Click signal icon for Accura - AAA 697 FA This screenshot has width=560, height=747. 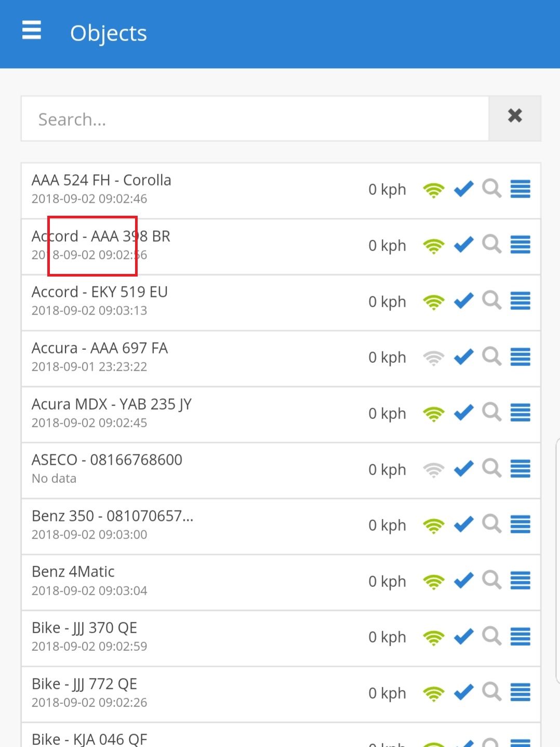click(433, 358)
